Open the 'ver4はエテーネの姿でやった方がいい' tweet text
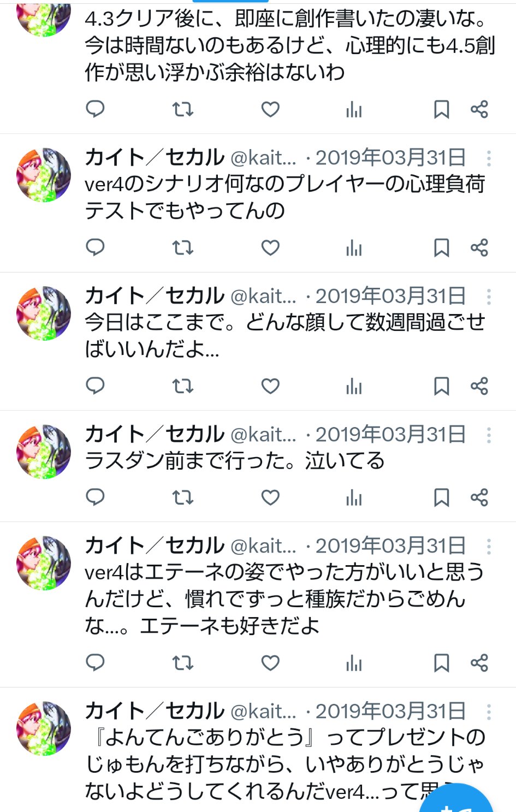 point(284,598)
